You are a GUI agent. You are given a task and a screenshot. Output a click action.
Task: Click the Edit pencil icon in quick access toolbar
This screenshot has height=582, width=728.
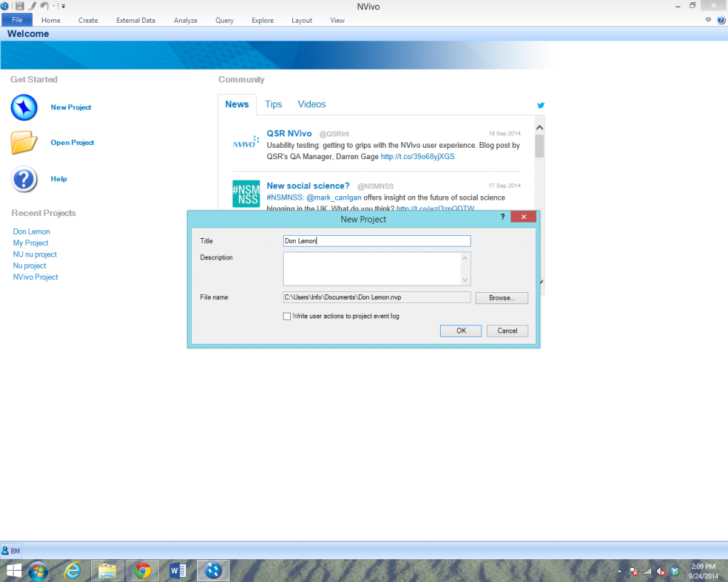(x=33, y=6)
